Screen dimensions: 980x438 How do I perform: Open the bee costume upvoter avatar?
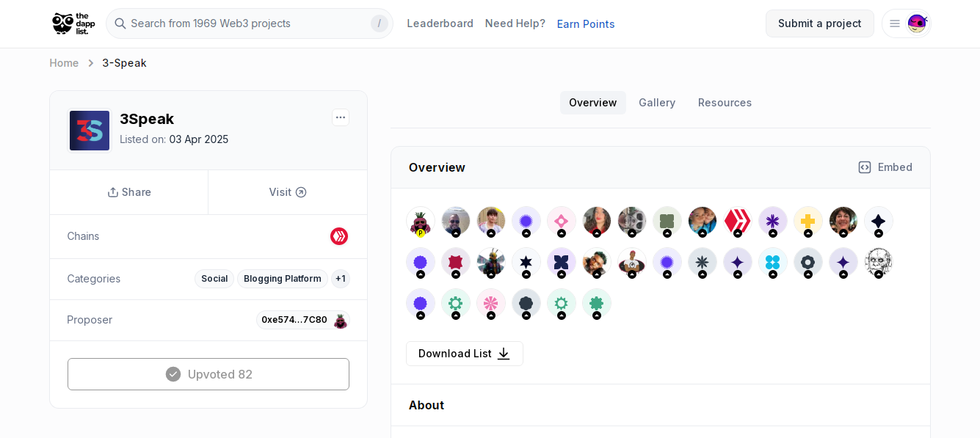coord(491,262)
